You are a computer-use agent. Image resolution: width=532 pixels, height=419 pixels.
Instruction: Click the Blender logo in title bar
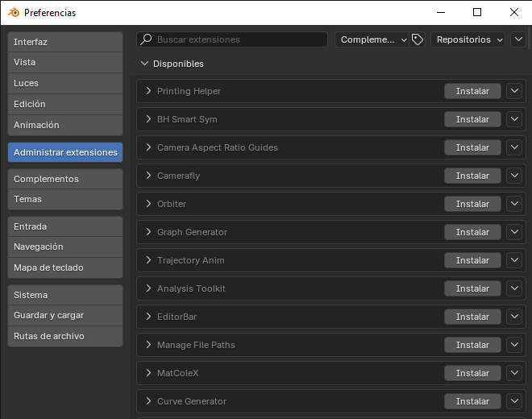click(14, 13)
